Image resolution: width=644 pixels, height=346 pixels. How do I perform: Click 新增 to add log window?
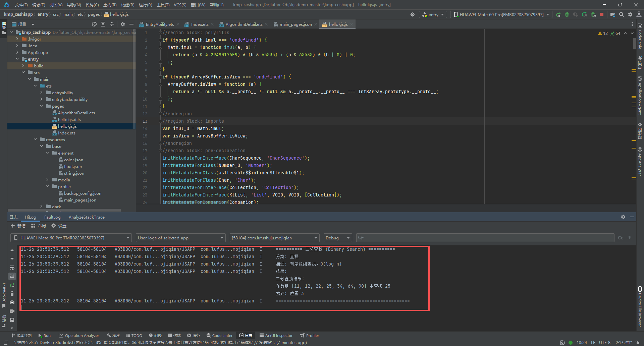18,226
